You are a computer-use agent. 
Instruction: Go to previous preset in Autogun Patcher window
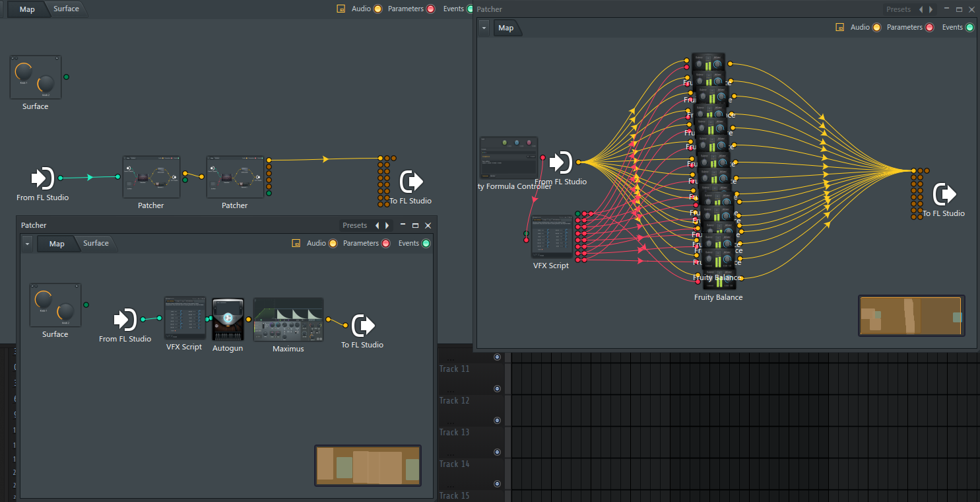tap(377, 226)
